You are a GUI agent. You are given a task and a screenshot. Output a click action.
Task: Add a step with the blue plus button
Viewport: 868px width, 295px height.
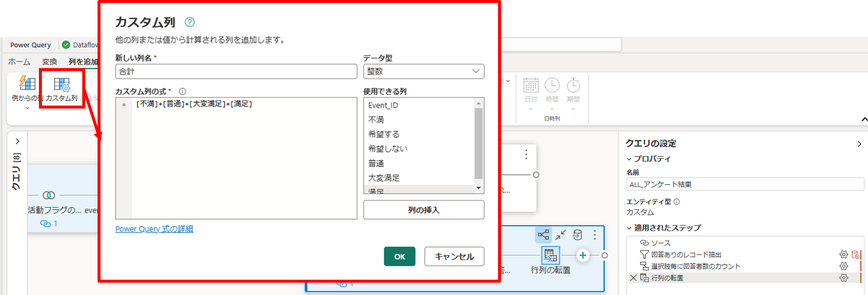point(583,256)
